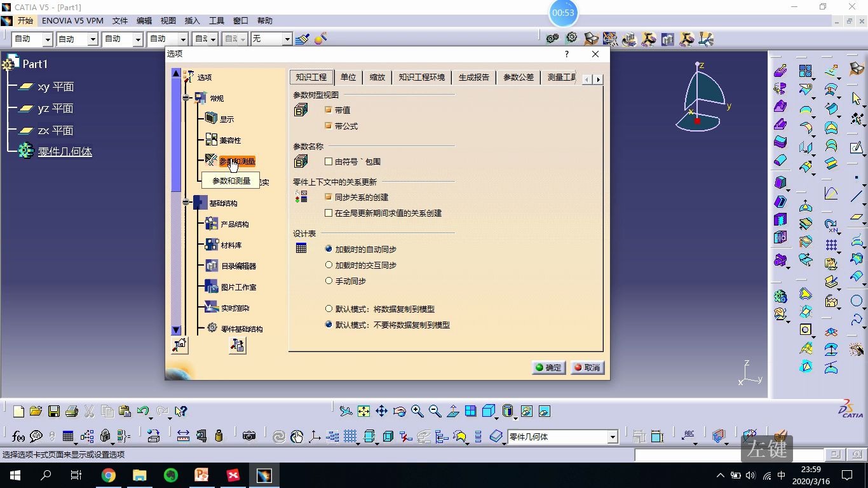Screen dimensions: 868x488
Task: Click the Axis System icon
Action: coord(315,436)
